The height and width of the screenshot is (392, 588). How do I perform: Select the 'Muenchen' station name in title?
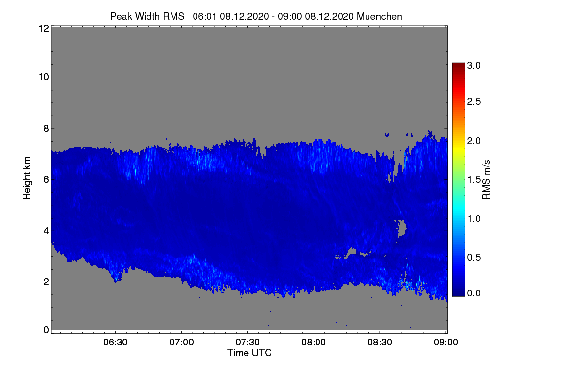click(380, 16)
